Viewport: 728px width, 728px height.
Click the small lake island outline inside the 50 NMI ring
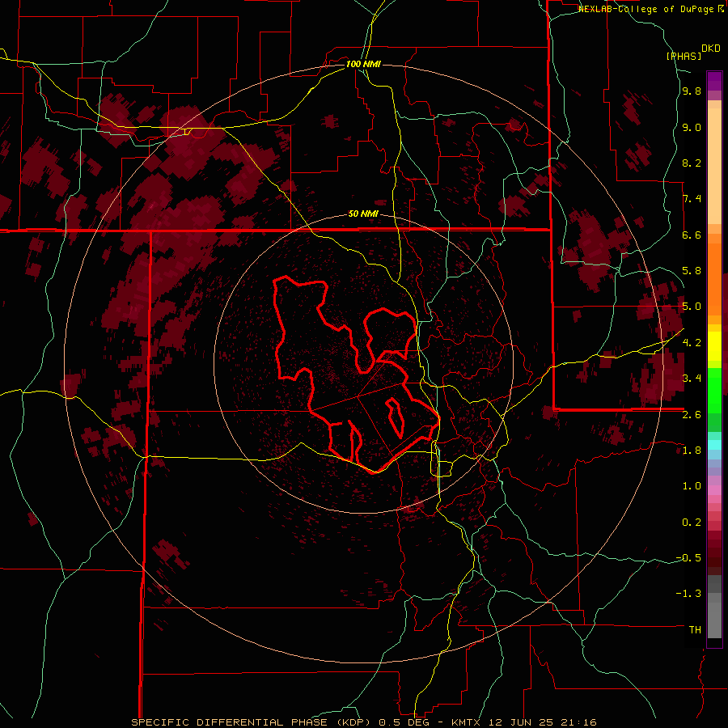pyautogui.click(x=395, y=417)
